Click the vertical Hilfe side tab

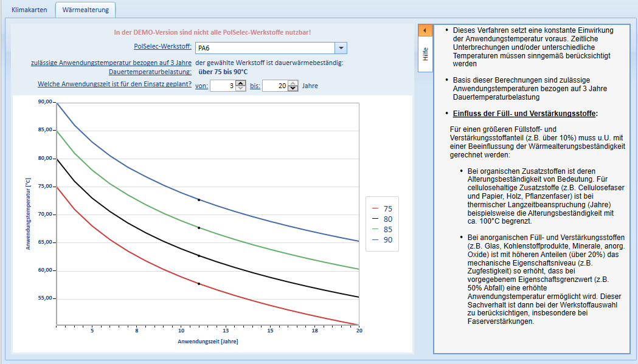coord(425,54)
